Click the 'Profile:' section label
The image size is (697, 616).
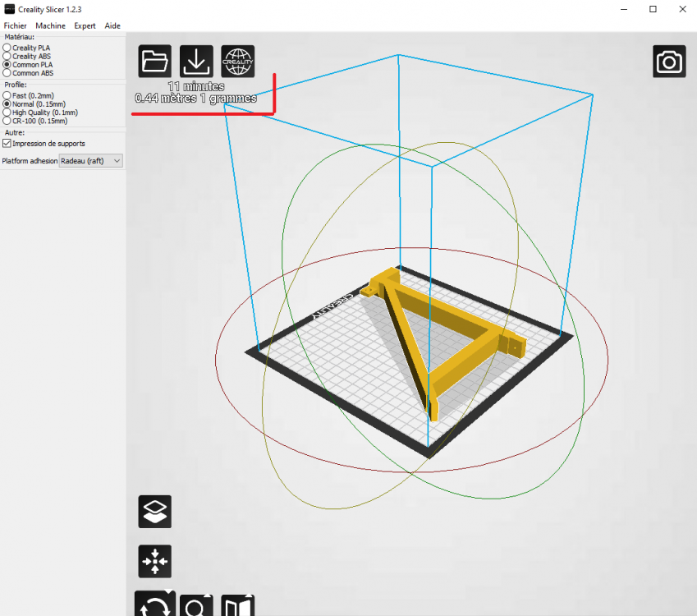16,85
